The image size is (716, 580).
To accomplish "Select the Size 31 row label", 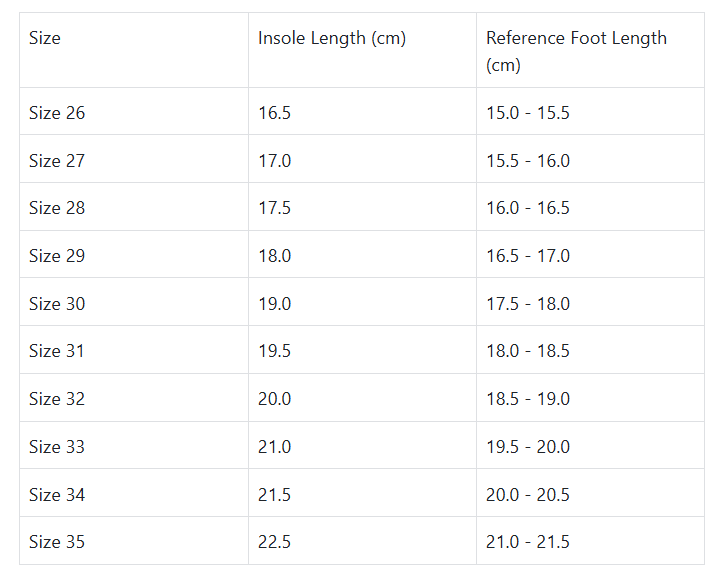I will point(57,351).
